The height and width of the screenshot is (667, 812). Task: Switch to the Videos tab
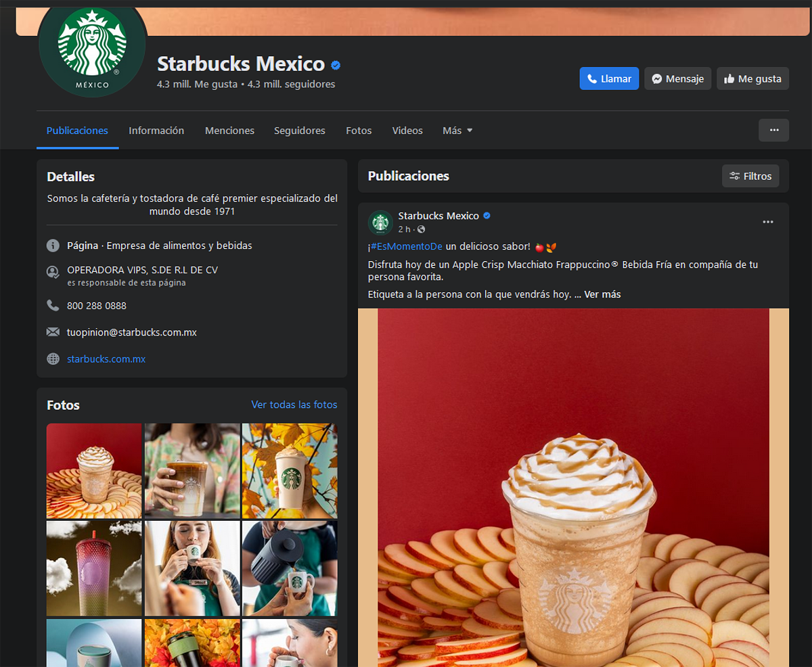coord(407,131)
